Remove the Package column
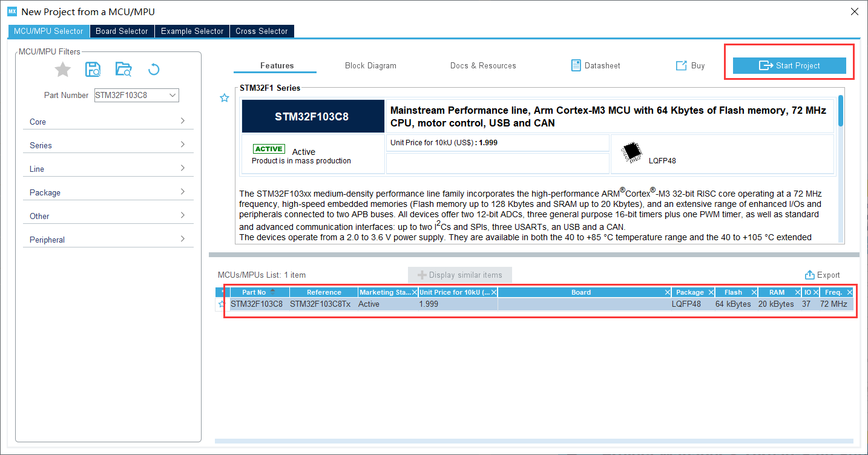This screenshot has width=868, height=455. point(711,292)
